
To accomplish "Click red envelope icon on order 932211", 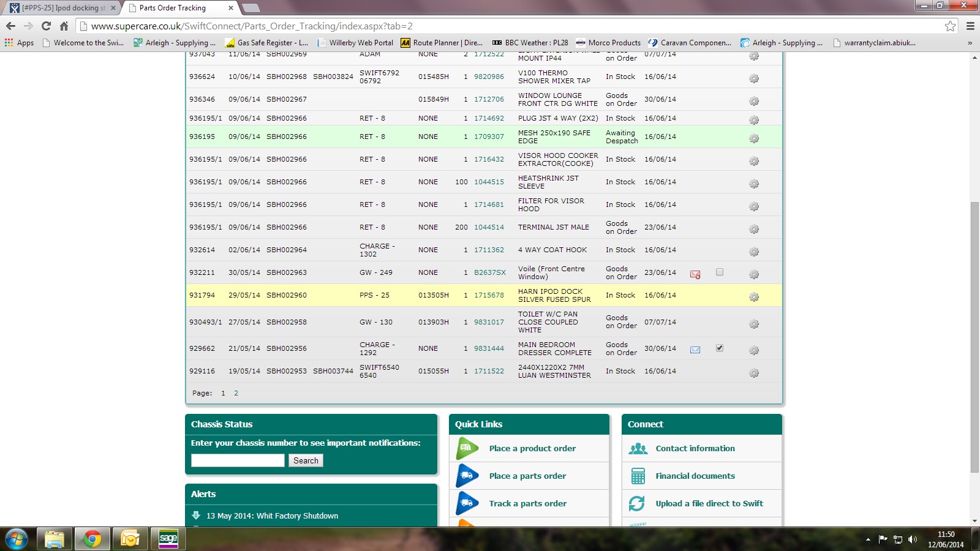I will pos(695,274).
